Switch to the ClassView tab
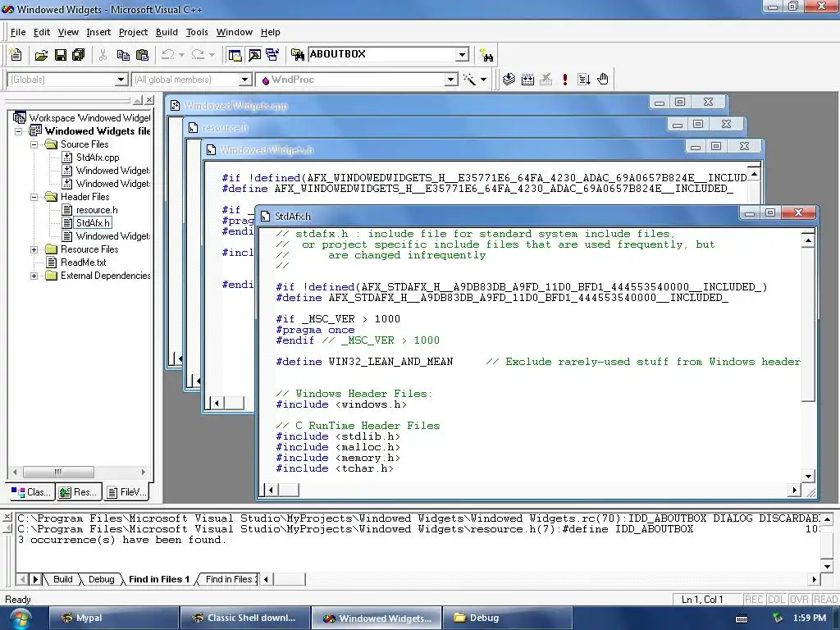840x630 pixels. tap(32, 492)
